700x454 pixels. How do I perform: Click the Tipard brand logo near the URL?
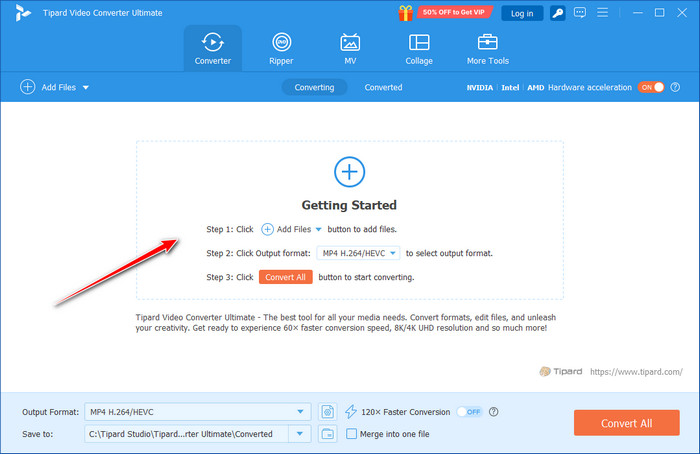pos(561,371)
